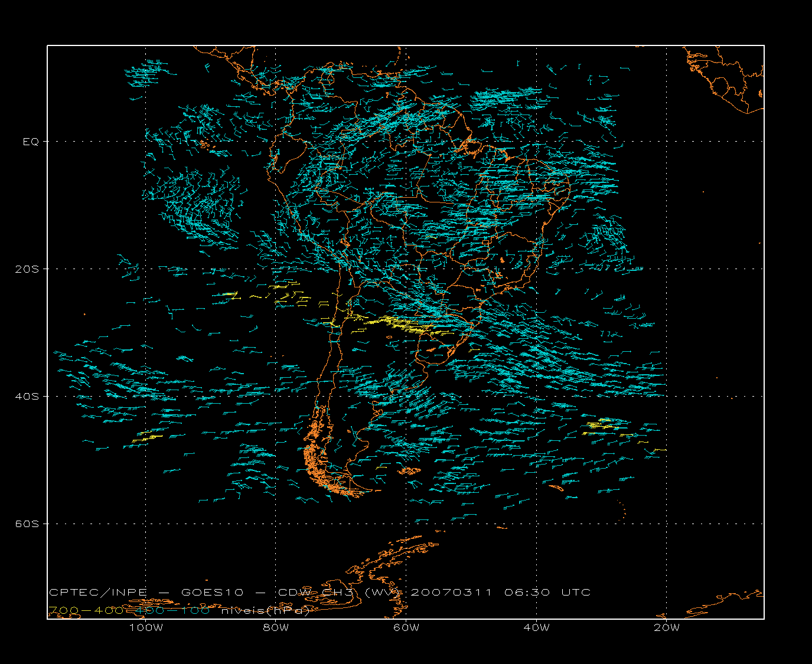This screenshot has width=812, height=664.
Task: Click the 100W longitude axis label
Action: (x=146, y=627)
